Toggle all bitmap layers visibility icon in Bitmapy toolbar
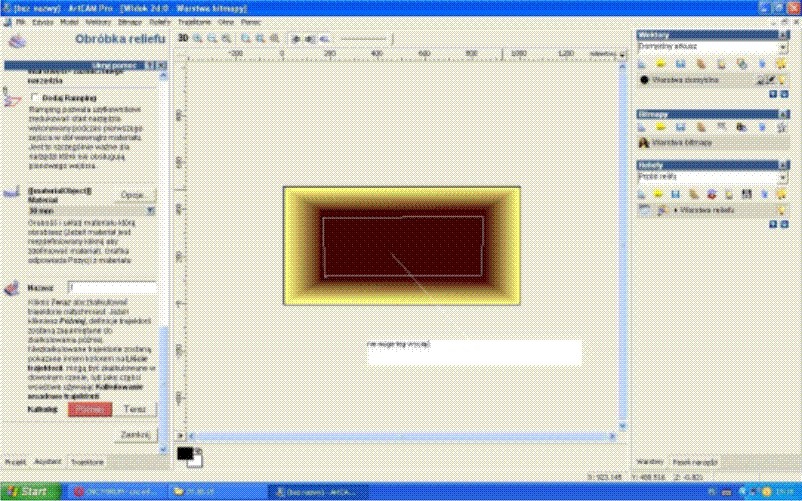Image resolution: width=802 pixels, height=501 pixels. pyautogui.click(x=781, y=127)
